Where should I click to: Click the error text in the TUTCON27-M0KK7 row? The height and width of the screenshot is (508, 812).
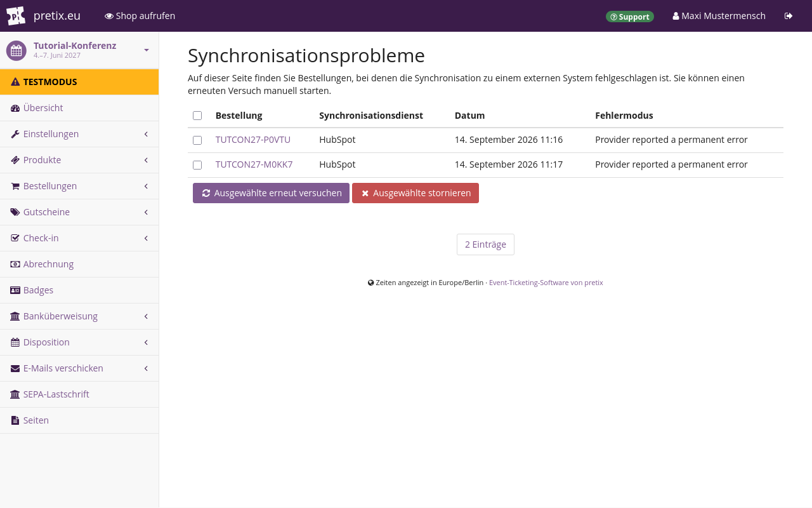point(671,164)
